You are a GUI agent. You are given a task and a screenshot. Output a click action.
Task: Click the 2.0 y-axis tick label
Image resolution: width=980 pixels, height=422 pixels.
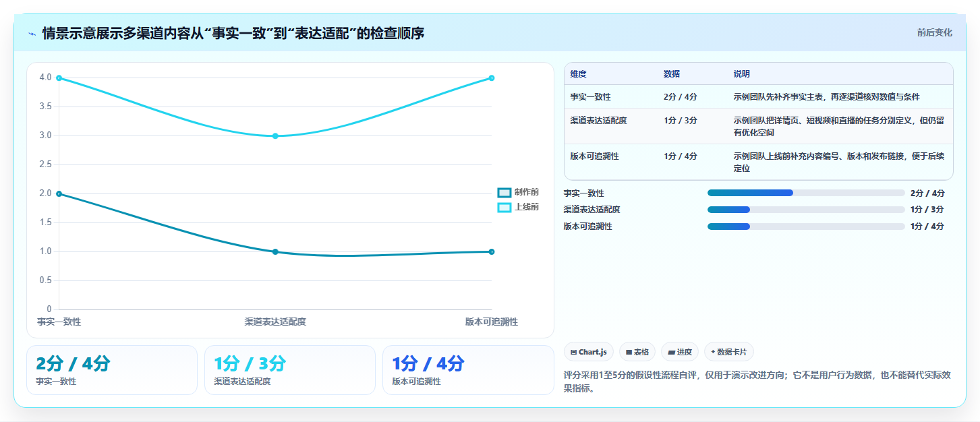pyautogui.click(x=45, y=193)
